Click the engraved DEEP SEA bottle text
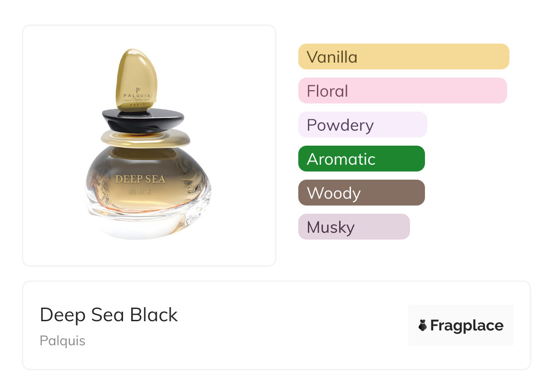The image size is (553, 392). pyautogui.click(x=140, y=179)
